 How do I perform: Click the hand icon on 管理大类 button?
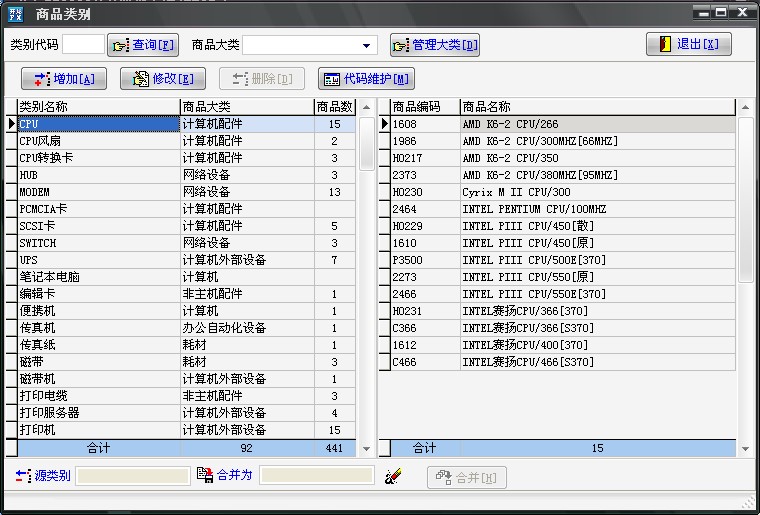401,46
